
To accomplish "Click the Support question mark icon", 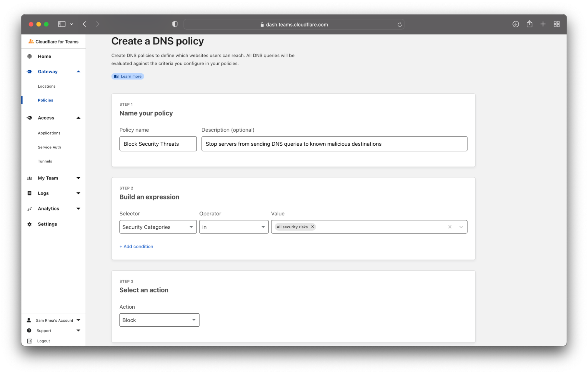I will point(29,330).
